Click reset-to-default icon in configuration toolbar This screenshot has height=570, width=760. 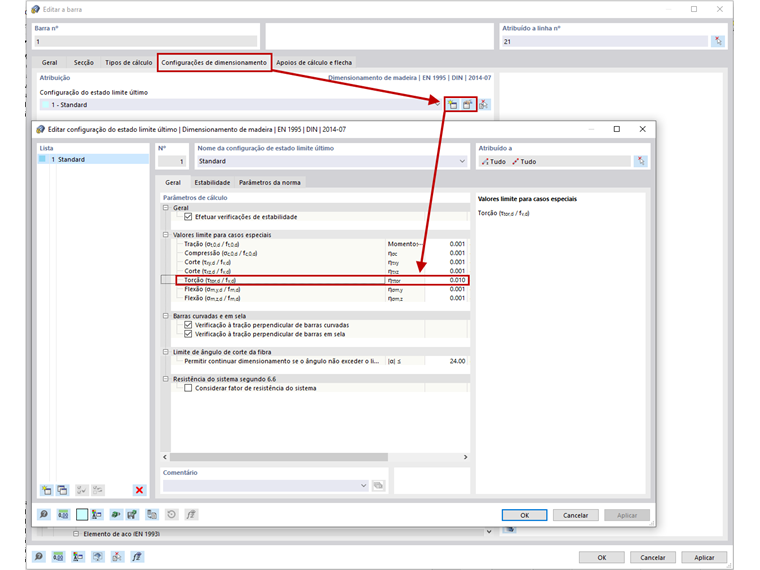(172, 514)
